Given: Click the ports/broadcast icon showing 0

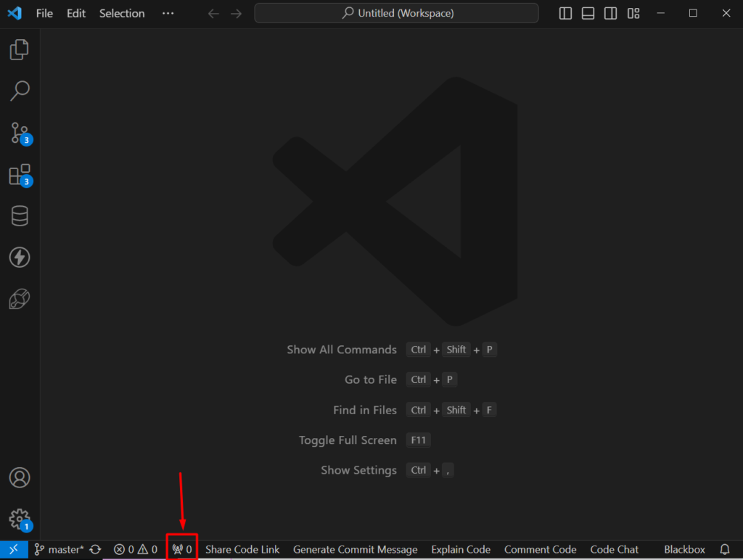Looking at the screenshot, I should [182, 550].
